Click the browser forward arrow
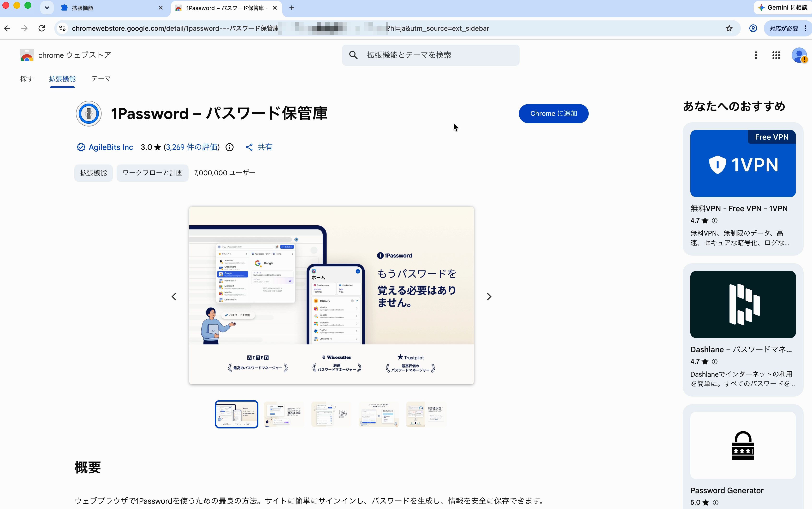The image size is (812, 509). (24, 28)
